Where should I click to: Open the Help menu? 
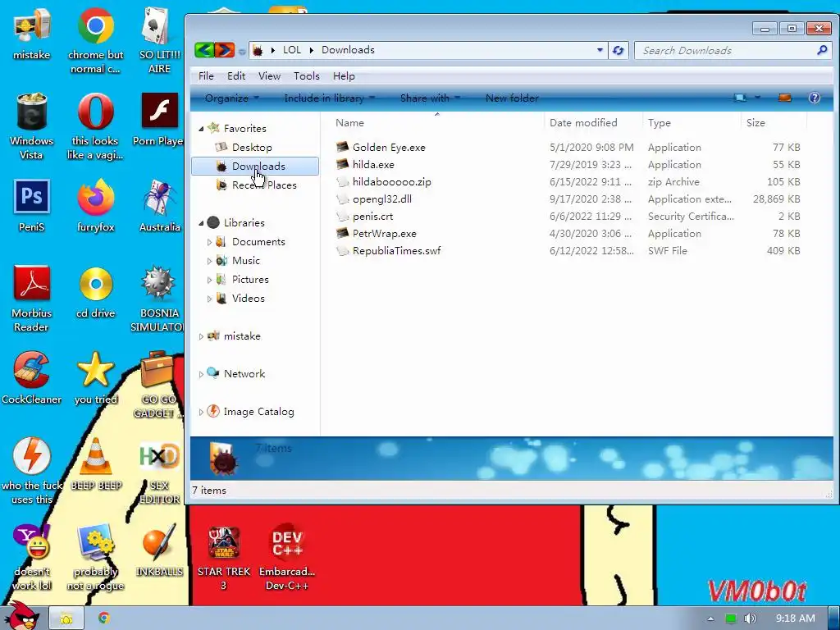click(344, 76)
